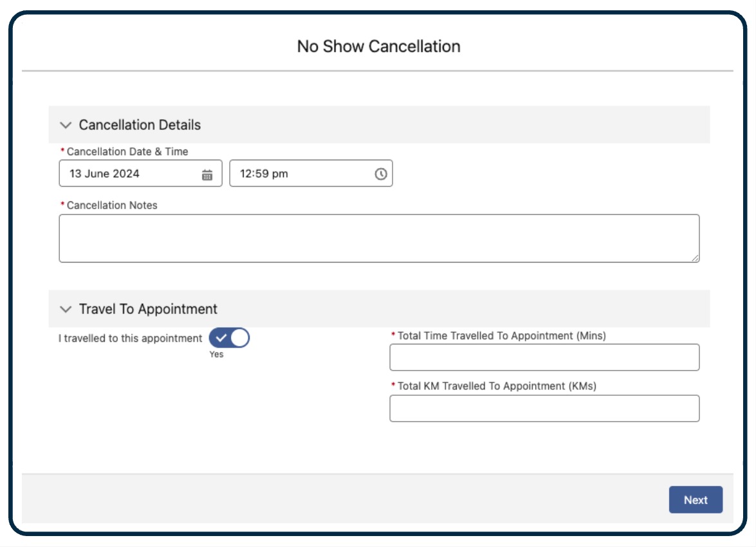Click the resize handle of Cancellation Notes
Viewport: 756px width, 547px height.
point(696,258)
